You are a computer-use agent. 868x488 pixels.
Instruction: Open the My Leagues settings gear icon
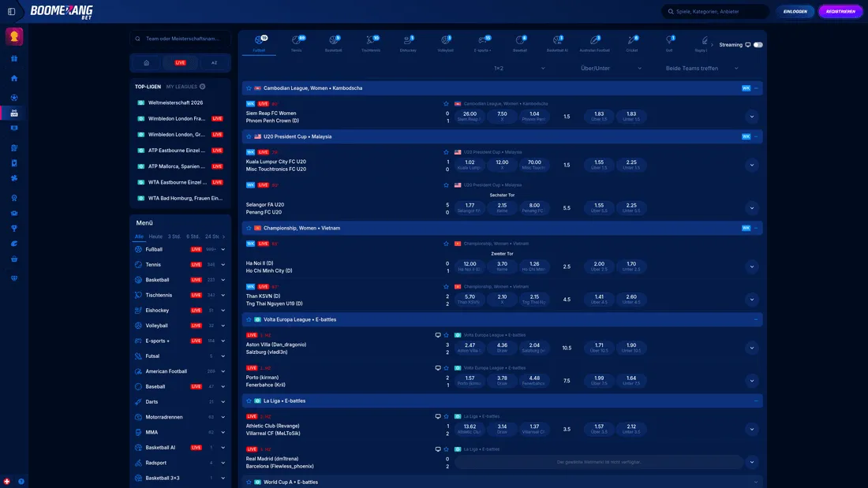pyautogui.click(x=203, y=86)
